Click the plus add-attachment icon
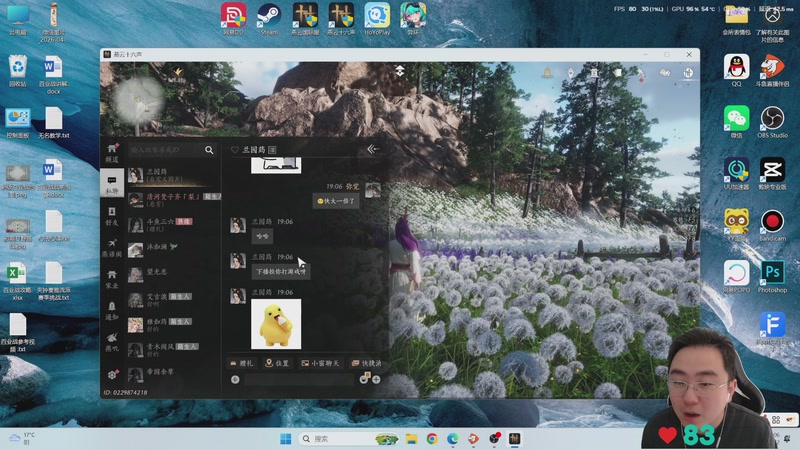This screenshot has width=800, height=450. click(x=377, y=380)
